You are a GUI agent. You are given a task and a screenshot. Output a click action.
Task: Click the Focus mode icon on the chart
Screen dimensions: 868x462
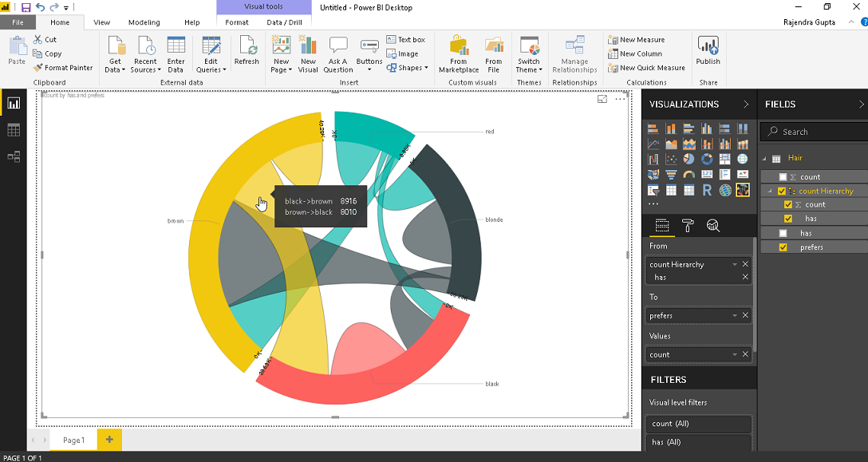coord(602,99)
